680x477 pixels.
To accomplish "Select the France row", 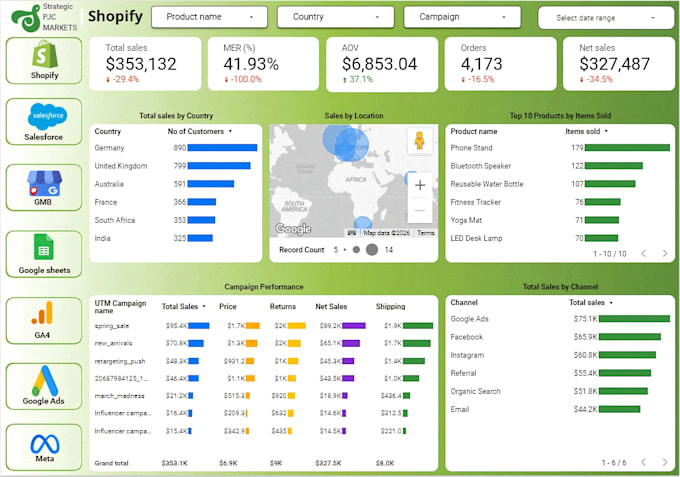I will click(176, 202).
